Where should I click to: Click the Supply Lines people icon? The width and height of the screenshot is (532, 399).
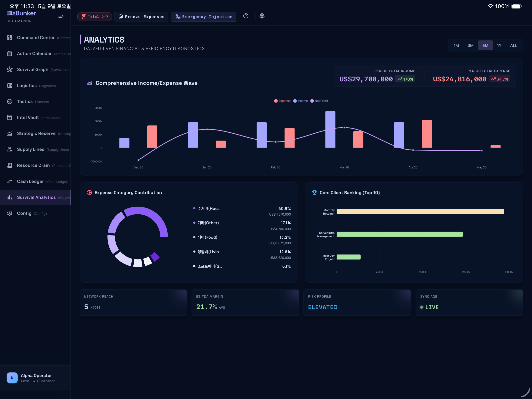[10, 149]
